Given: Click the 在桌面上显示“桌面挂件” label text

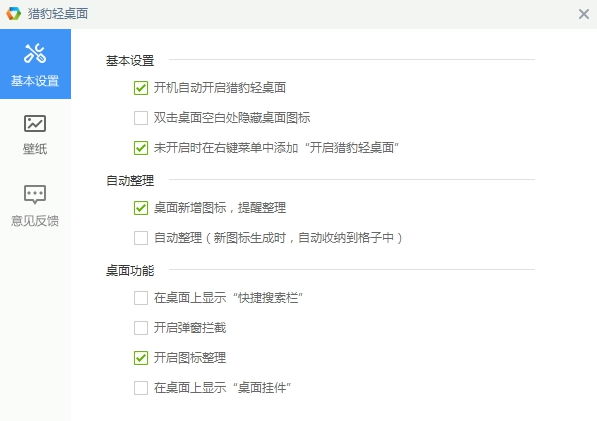Looking at the screenshot, I should 222,388.
